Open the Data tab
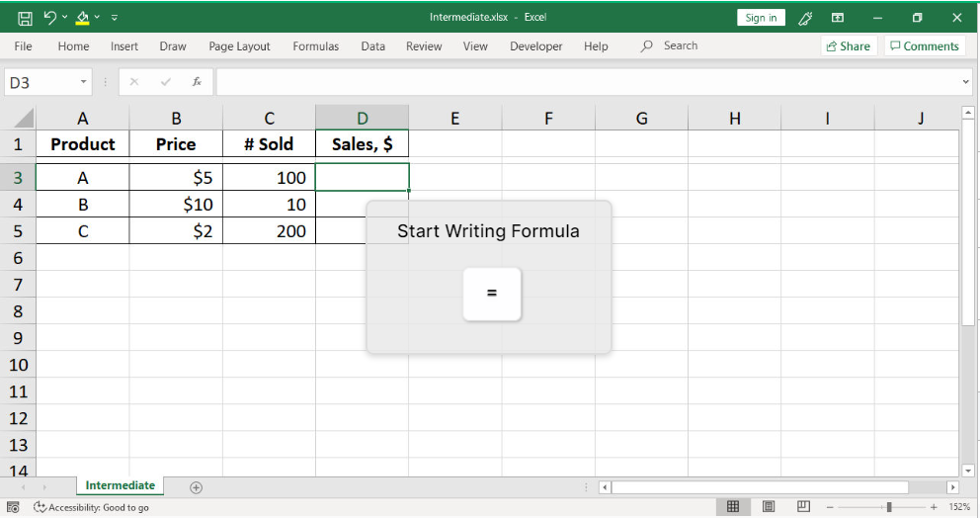The image size is (980, 518). (x=373, y=46)
